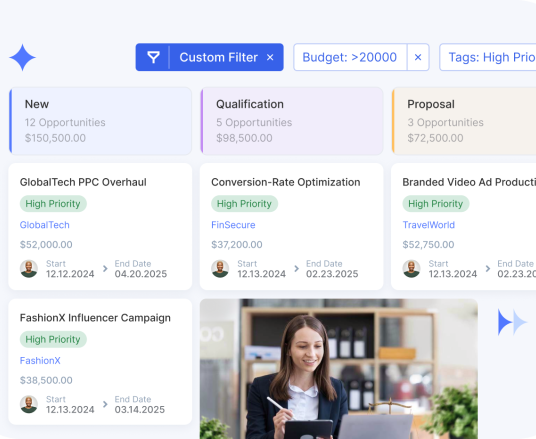Click owner avatar on Conversion-Rate card
The image size is (536, 439).
(x=220, y=269)
